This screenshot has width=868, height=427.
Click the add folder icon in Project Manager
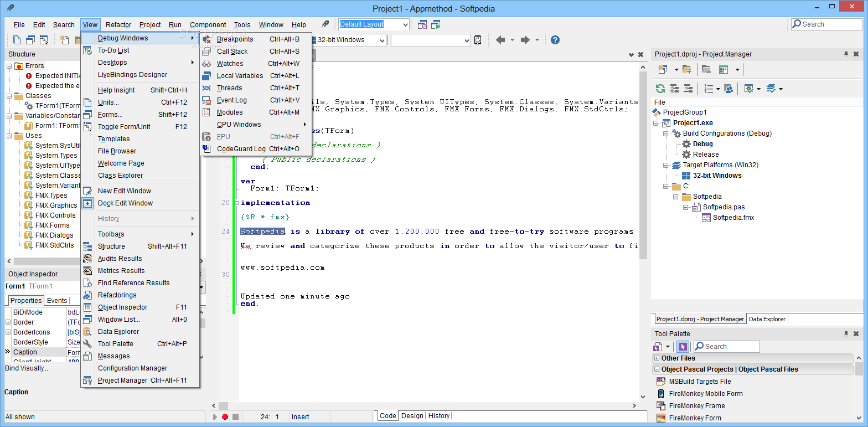pyautogui.click(x=687, y=69)
